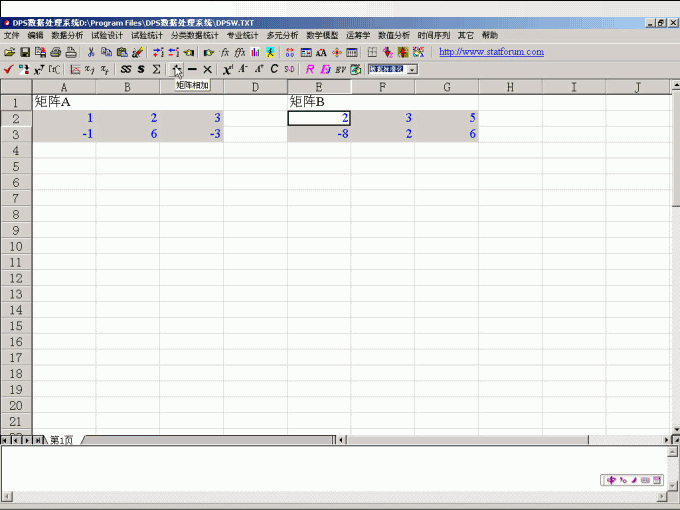
Task: Click the red checkmark toolbar icon
Action: click(8, 69)
